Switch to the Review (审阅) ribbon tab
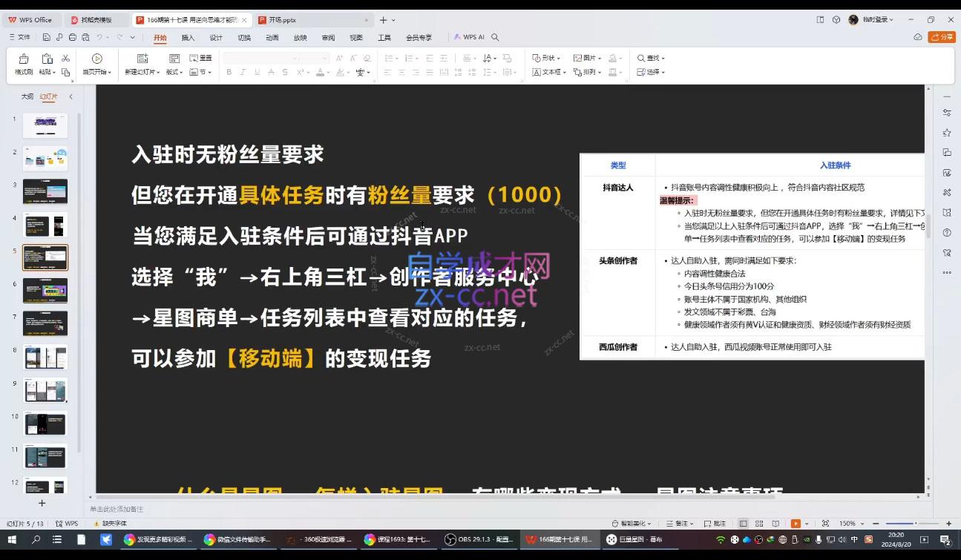The height and width of the screenshot is (560, 961). [x=328, y=37]
